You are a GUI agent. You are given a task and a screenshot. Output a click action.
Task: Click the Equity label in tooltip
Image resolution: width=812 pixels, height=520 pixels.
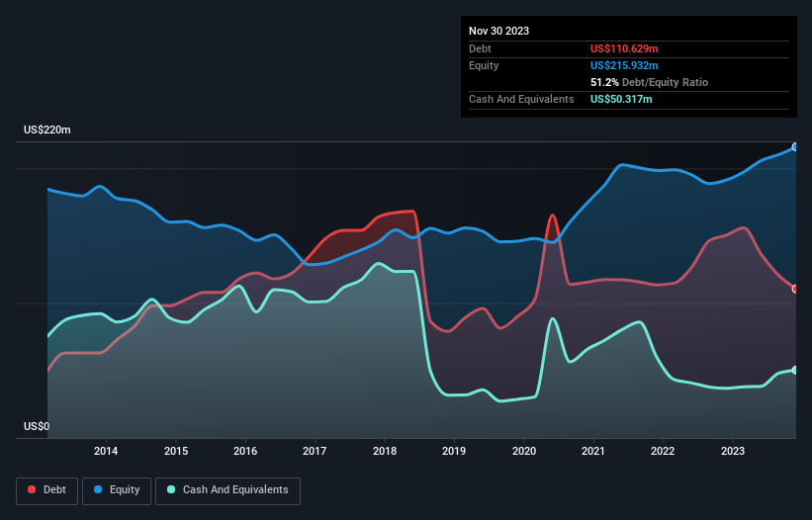coord(484,65)
